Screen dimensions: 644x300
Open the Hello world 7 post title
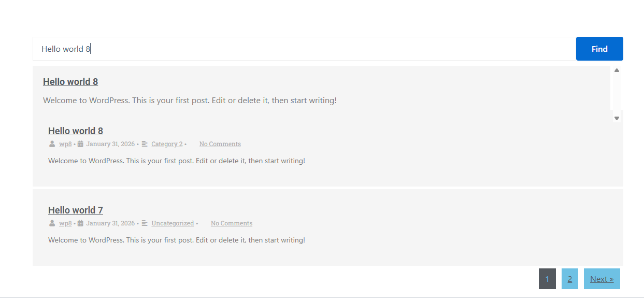76,210
